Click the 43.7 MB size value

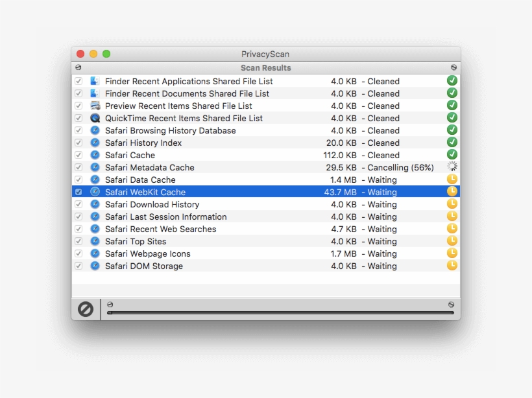(340, 193)
